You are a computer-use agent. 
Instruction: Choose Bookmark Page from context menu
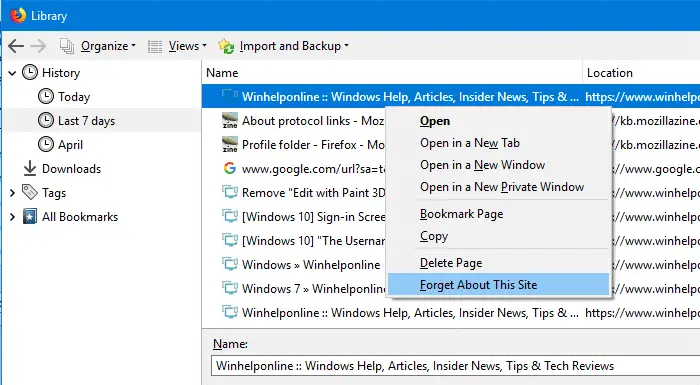(499, 214)
